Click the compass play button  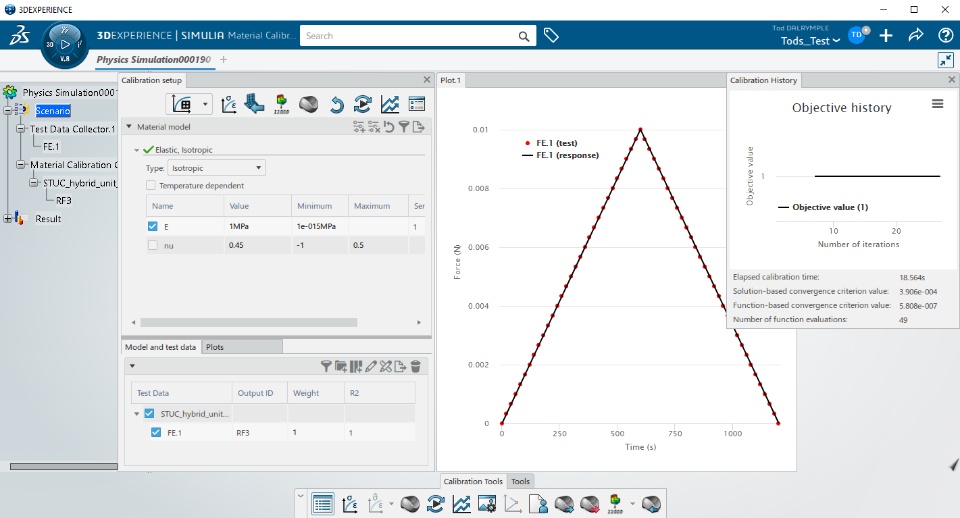tap(65, 44)
